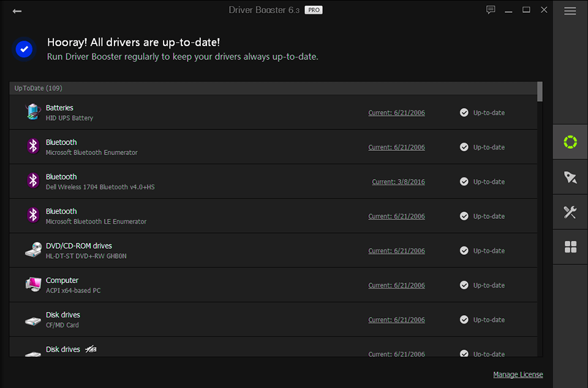Open the feedback chat icon in titlebar
Screen dimensions: 588x388
tap(490, 10)
